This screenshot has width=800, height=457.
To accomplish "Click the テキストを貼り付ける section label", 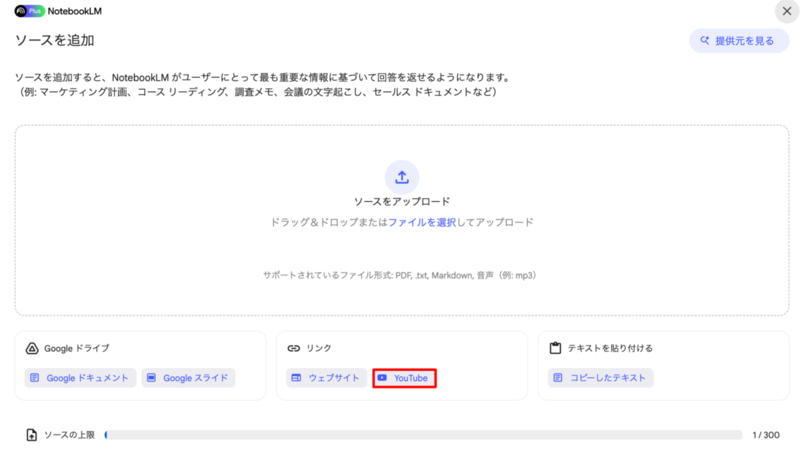I will pos(610,348).
